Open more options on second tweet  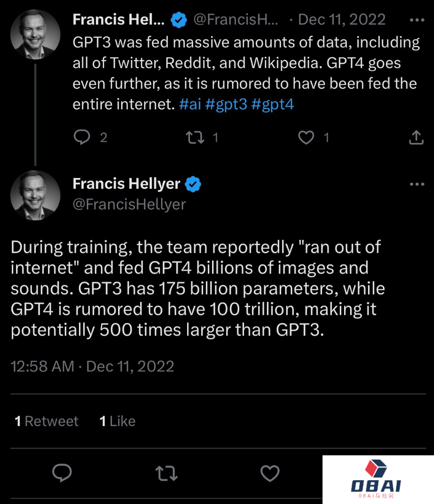tap(417, 184)
